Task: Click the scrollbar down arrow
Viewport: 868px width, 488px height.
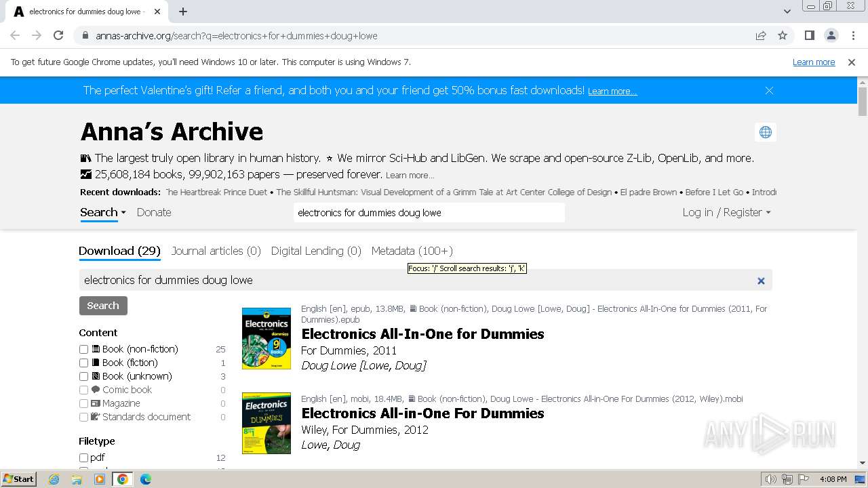Action: (x=863, y=463)
